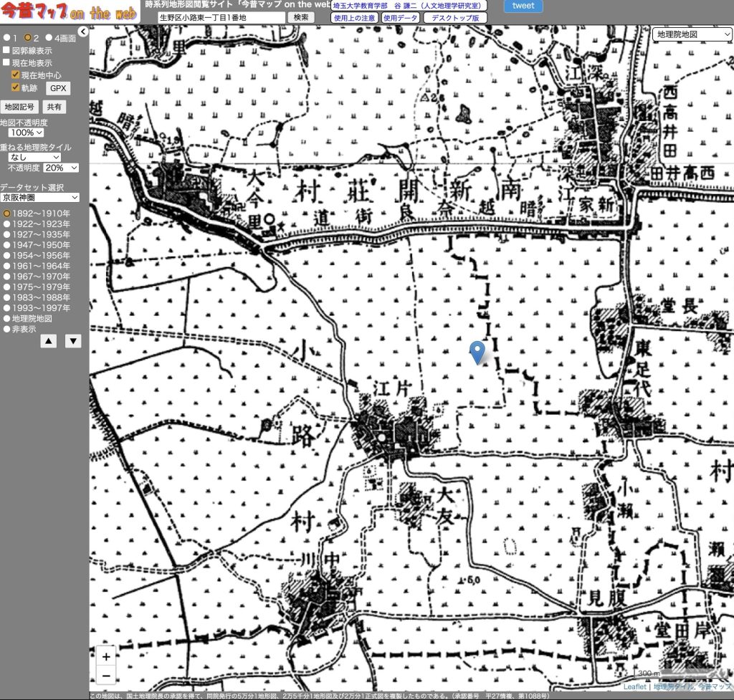Select the 1947〜1950年 period radio button
This screenshot has height=700, width=734.
pos(7,245)
